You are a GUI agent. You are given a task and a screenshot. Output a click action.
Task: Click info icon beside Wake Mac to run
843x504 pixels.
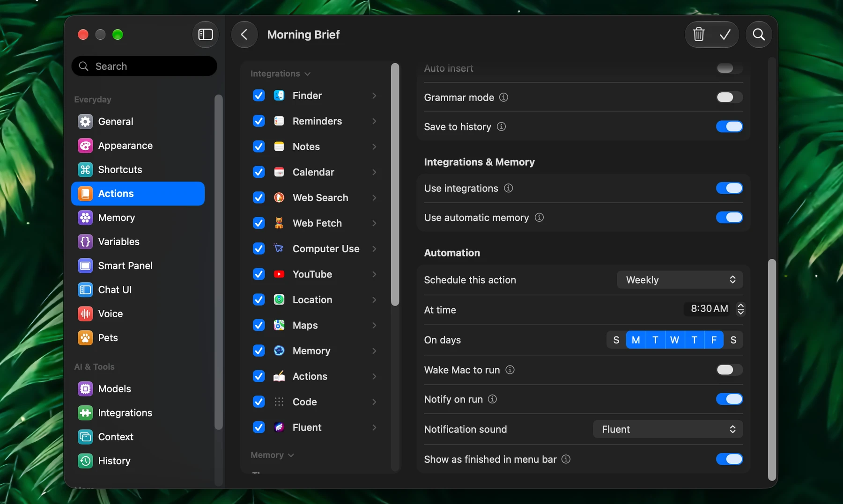tap(510, 370)
